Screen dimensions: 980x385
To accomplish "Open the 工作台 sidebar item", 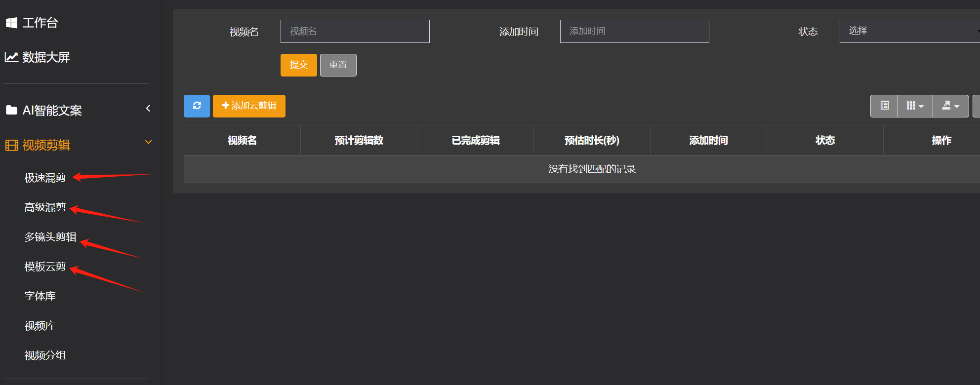I will (40, 23).
